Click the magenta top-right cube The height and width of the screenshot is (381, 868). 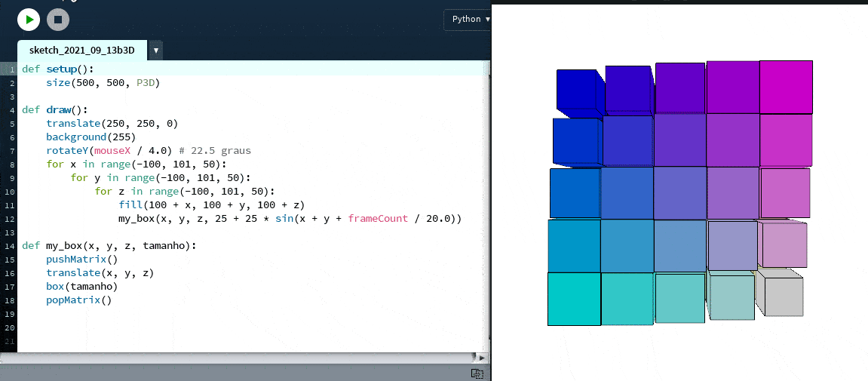pos(785,86)
